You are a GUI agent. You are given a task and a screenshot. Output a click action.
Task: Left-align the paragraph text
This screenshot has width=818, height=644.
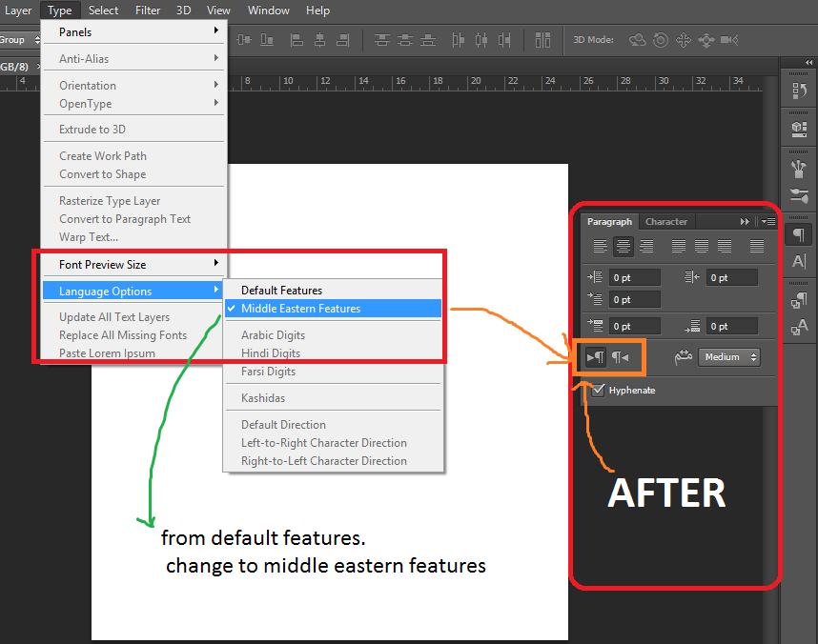[601, 247]
